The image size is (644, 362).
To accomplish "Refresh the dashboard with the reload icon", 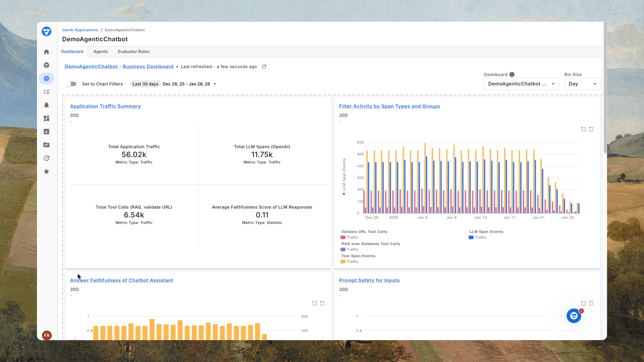I will (x=264, y=67).
